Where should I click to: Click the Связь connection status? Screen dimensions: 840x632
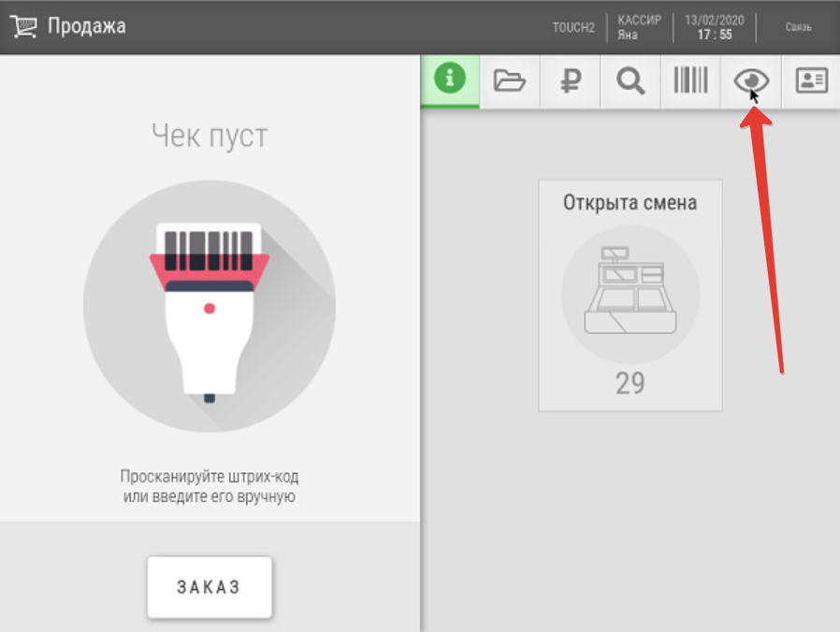(x=798, y=27)
